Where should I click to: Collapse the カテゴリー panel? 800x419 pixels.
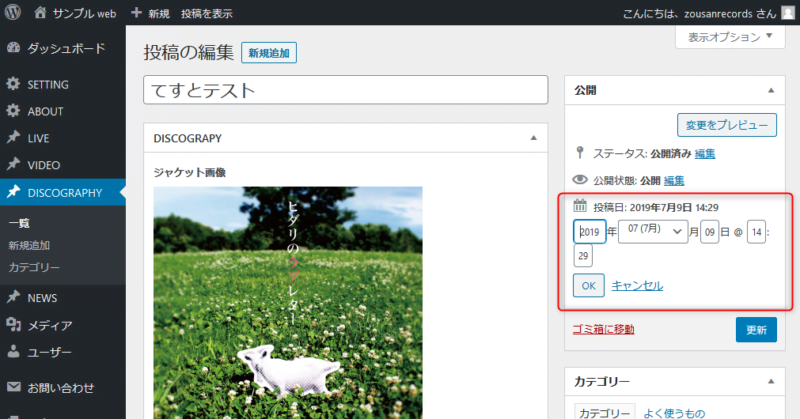pos(770,381)
